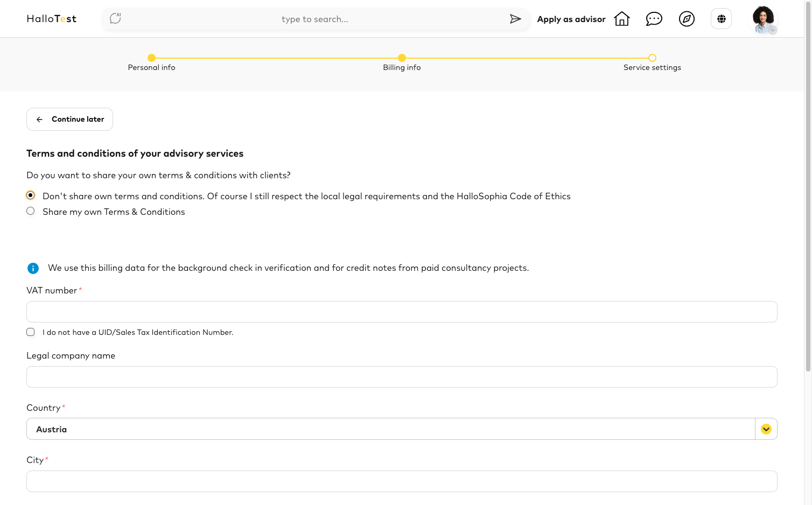This screenshot has height=505, width=812.
Task: Go to the Service settings step
Action: coord(652,62)
